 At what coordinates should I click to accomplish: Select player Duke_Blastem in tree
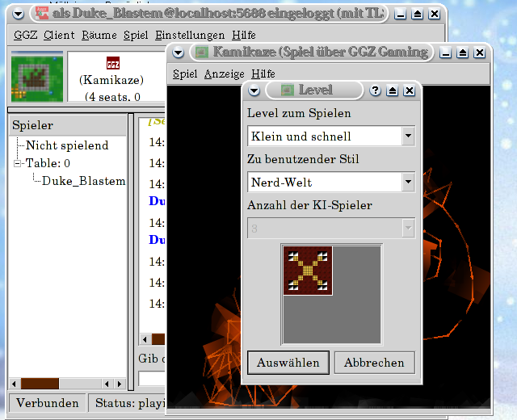coord(83,181)
